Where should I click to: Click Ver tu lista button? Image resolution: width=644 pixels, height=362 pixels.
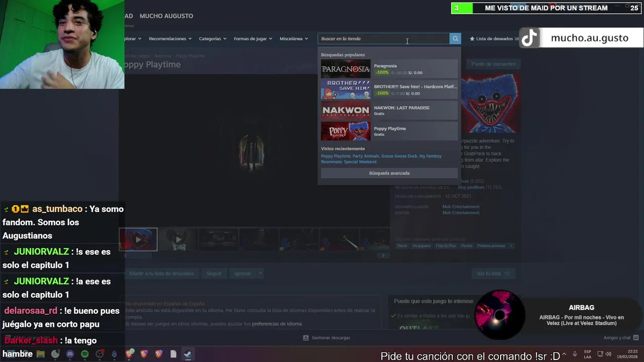(x=493, y=274)
